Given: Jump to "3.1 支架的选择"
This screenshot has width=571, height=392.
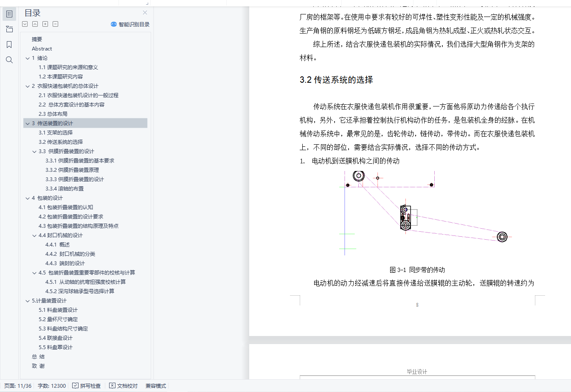Looking at the screenshot, I should tap(56, 133).
